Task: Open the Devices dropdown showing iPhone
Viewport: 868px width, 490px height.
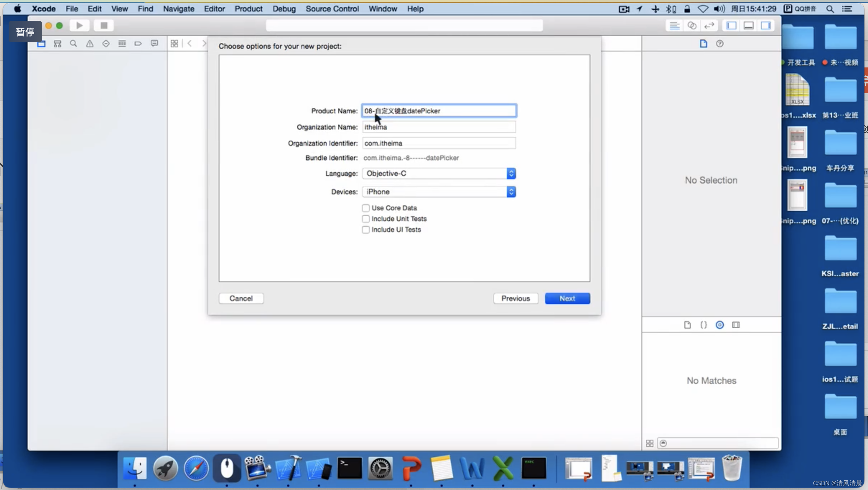Action: (439, 192)
